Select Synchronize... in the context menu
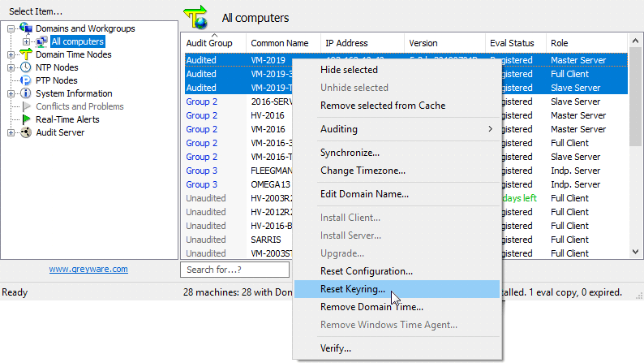Image resolution: width=644 pixels, height=363 pixels. tap(397, 153)
